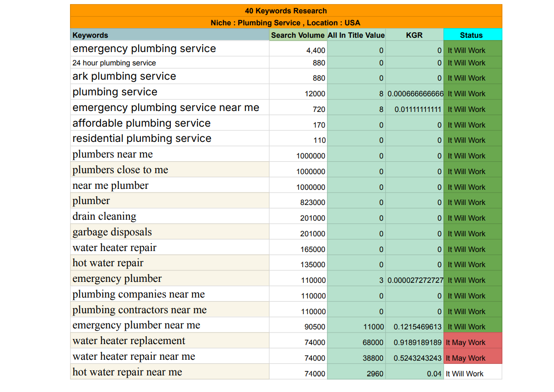The height and width of the screenshot is (392, 554).
Task: Click KGR value 0.000027272727 for emergency plumber
Action: tap(414, 280)
